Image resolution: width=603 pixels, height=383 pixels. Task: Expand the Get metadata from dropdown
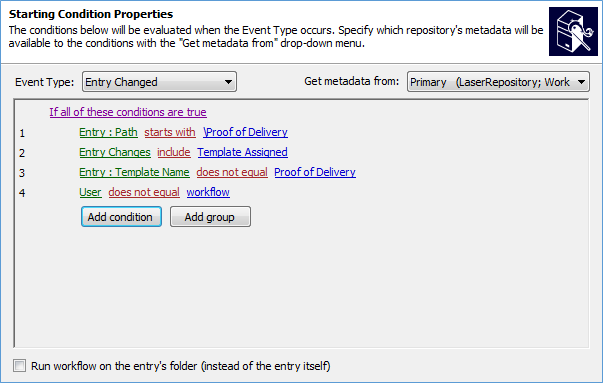498,82
